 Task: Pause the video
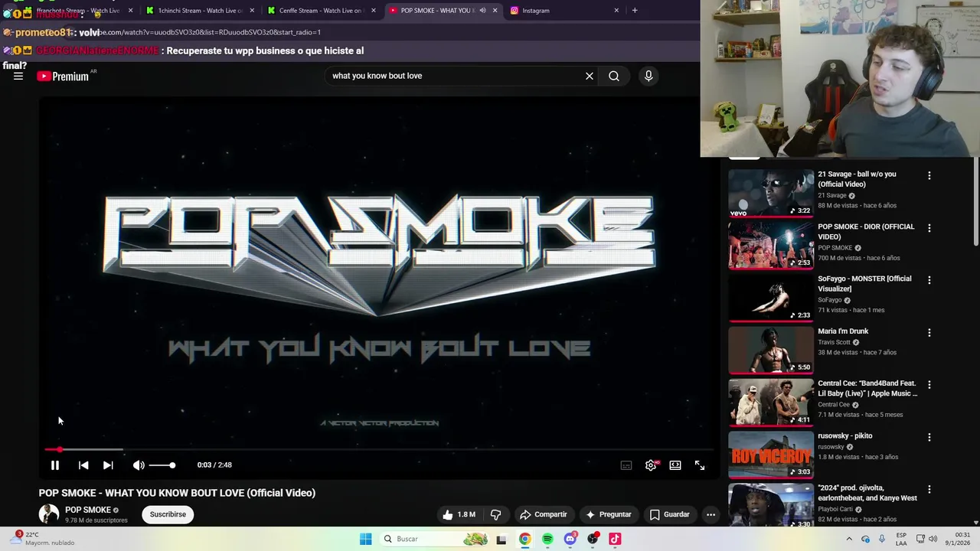pos(55,465)
